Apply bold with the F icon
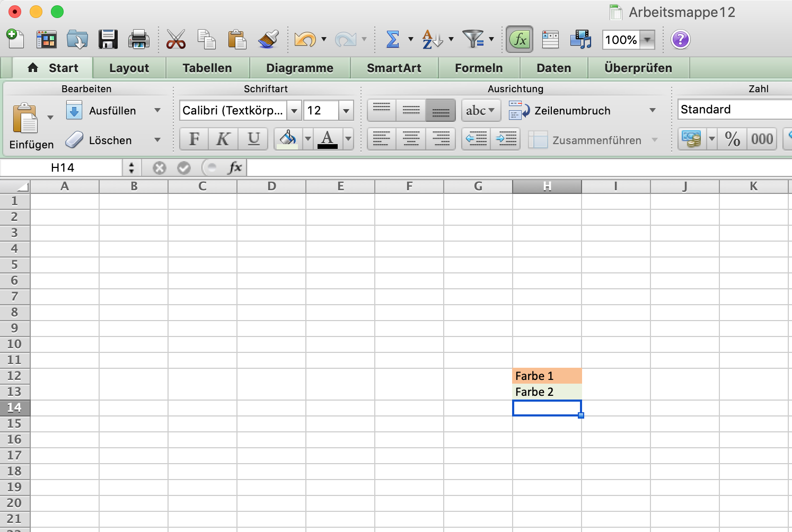The height and width of the screenshot is (532, 792). (x=193, y=139)
